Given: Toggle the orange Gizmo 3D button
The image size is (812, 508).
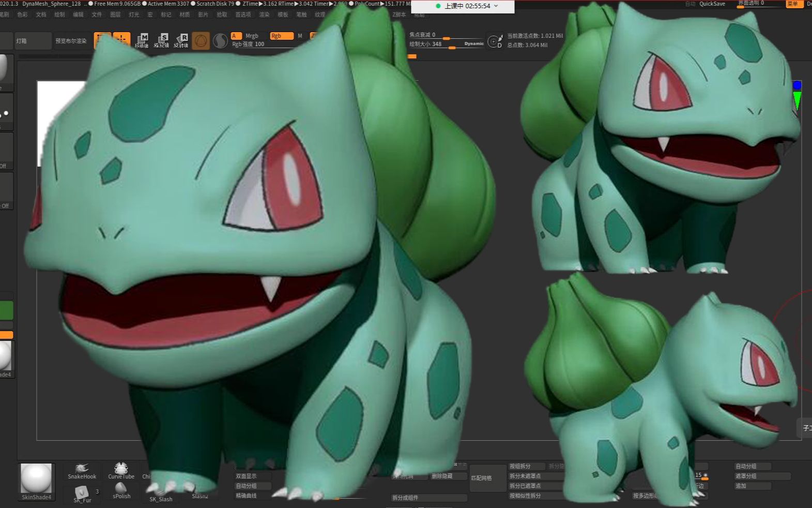Looking at the screenshot, I should 201,40.
